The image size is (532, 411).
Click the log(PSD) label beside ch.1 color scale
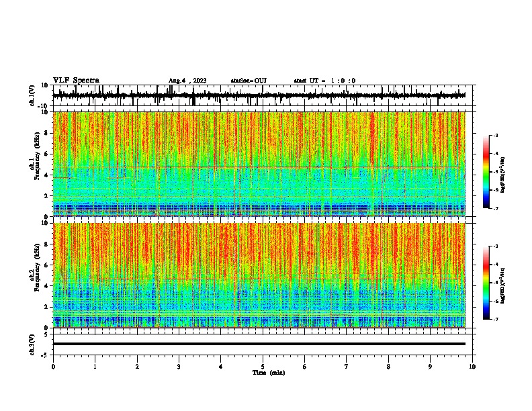[x=503, y=175]
